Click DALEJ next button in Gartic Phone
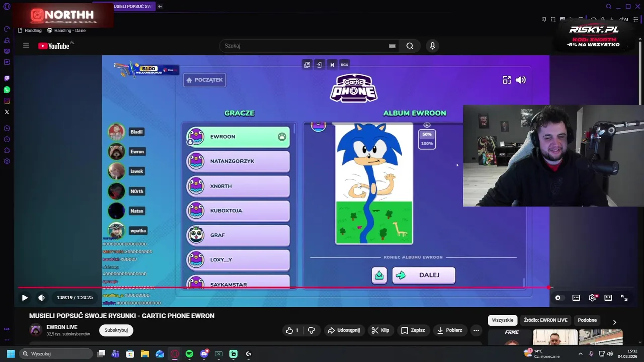Screen dimensions: 644x362 pos(424,275)
